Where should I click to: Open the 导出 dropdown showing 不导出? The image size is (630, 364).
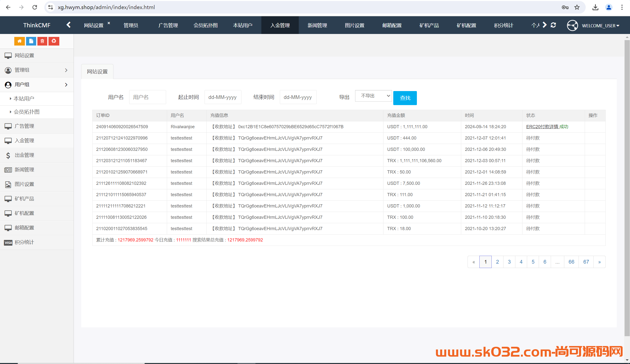[373, 96]
